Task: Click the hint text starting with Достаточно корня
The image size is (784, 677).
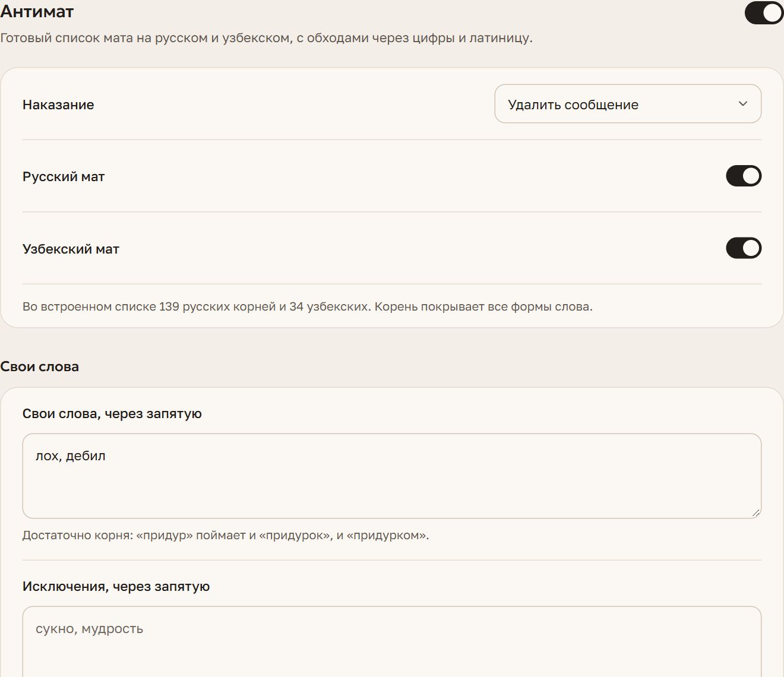Action: 226,535
